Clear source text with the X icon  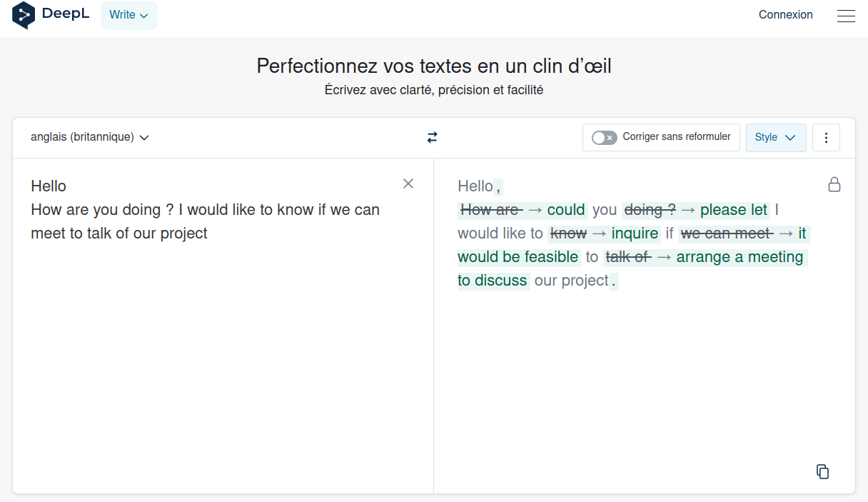tap(408, 184)
